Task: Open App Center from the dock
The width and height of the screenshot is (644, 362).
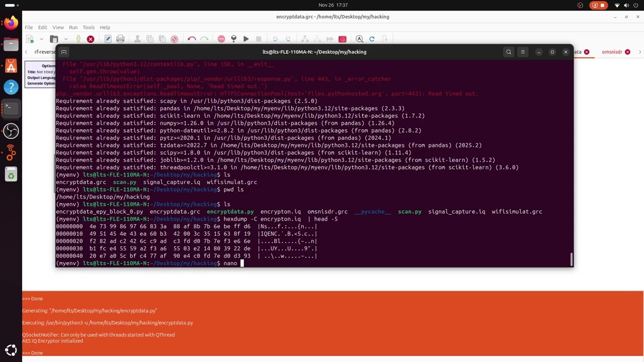Action: (x=11, y=66)
